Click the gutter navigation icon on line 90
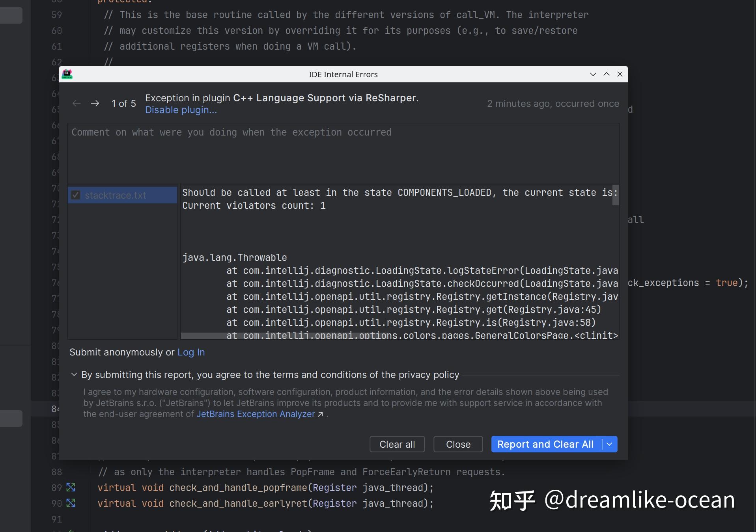Image resolution: width=756 pixels, height=532 pixels. (x=71, y=503)
